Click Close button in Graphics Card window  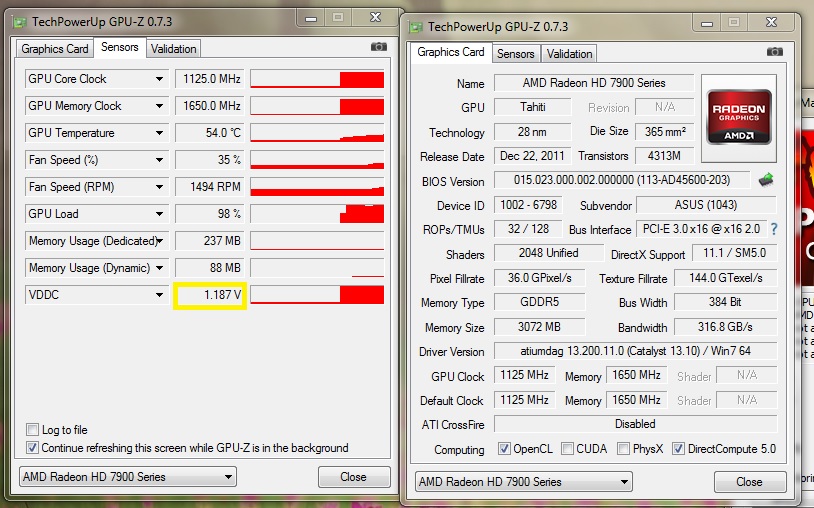pos(749,482)
